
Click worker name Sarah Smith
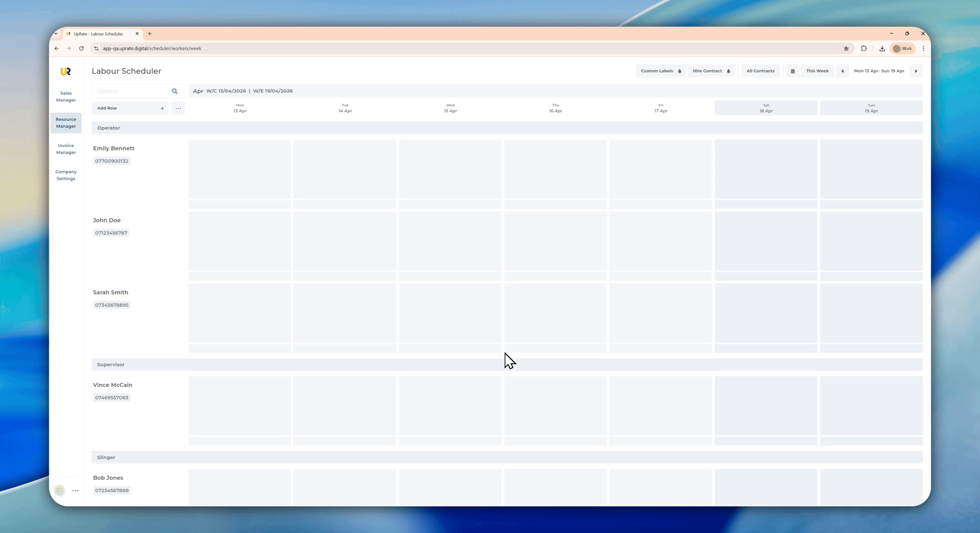coord(111,293)
